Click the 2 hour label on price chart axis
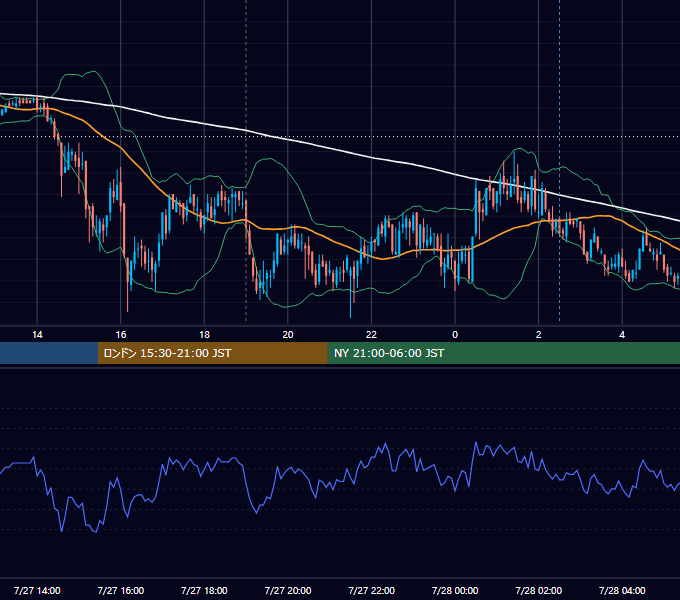 click(539, 335)
